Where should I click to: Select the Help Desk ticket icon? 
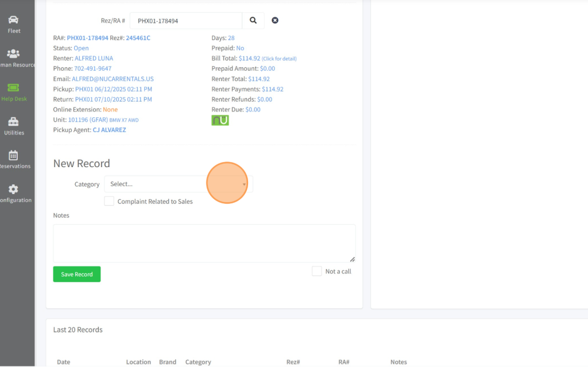[13, 88]
